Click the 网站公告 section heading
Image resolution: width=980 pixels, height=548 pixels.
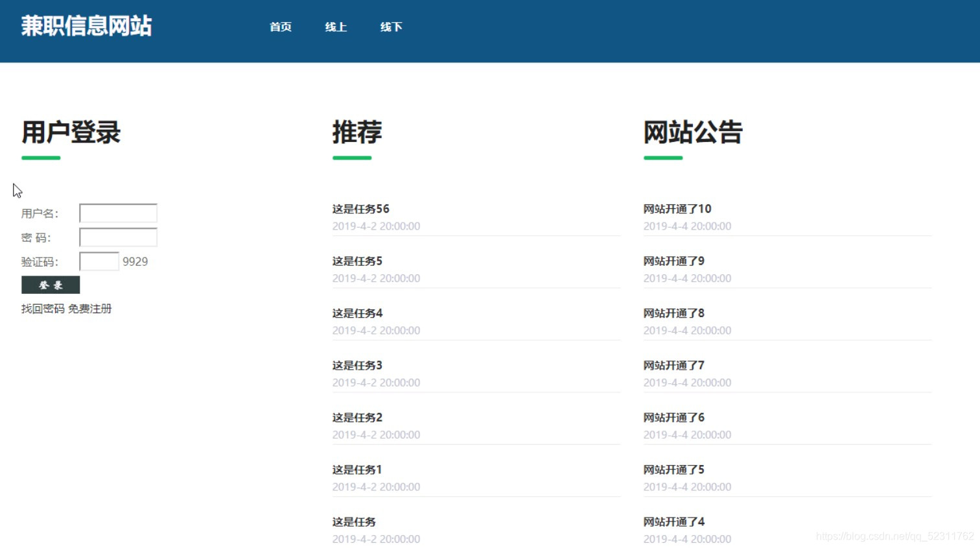coord(692,132)
